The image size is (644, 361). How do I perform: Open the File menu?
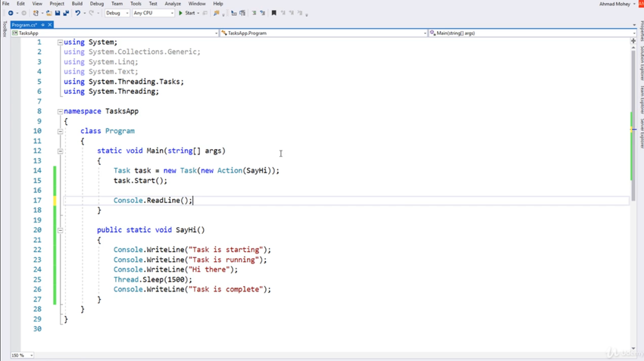tap(6, 4)
